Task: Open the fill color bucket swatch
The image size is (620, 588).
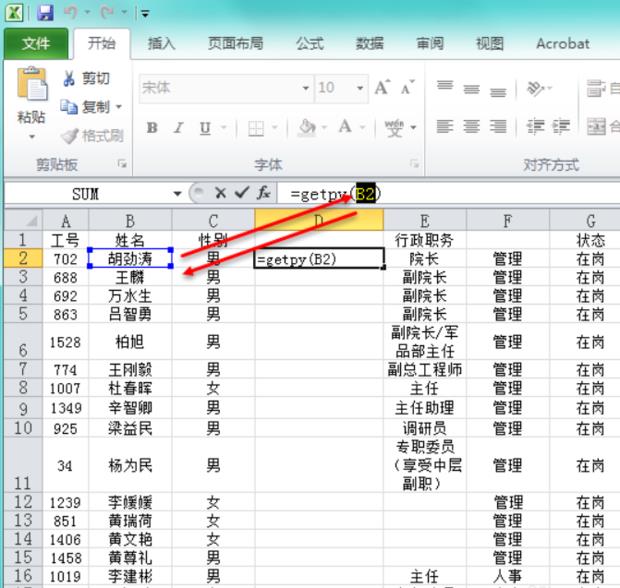Action: tap(308, 127)
